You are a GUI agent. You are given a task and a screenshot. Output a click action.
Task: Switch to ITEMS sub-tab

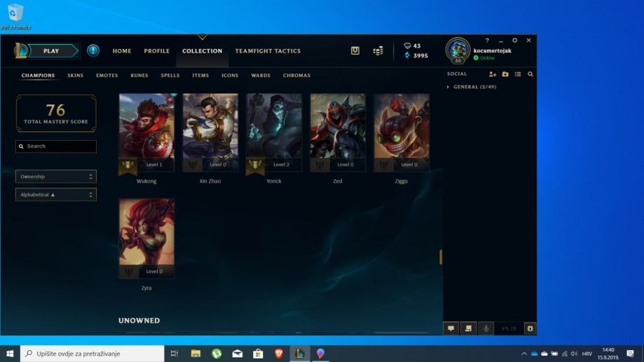(x=200, y=76)
